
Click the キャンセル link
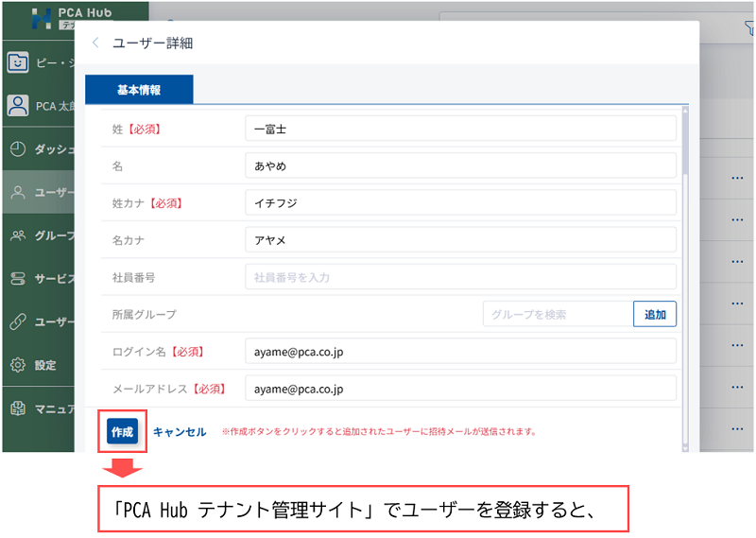[180, 432]
